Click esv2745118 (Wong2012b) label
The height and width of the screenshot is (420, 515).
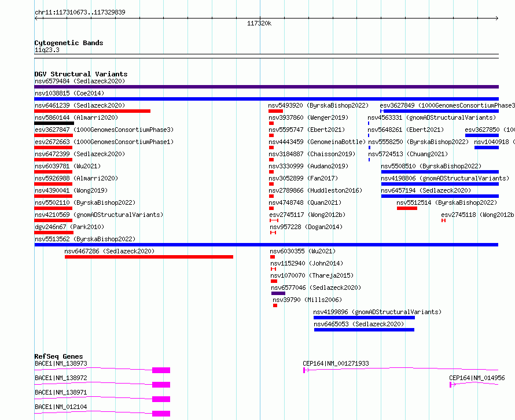pyautogui.click(x=478, y=215)
